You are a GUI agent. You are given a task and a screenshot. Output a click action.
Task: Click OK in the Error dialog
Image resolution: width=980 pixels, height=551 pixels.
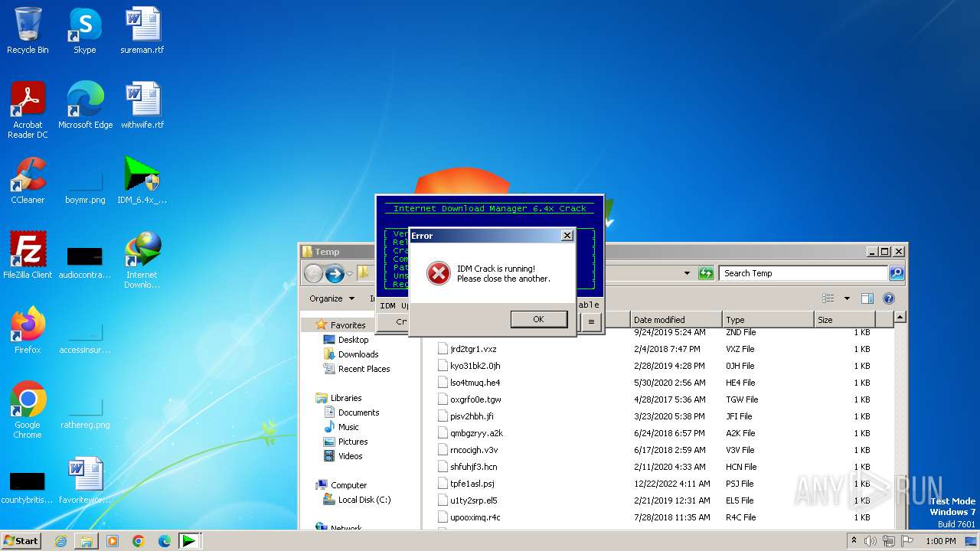click(x=538, y=319)
